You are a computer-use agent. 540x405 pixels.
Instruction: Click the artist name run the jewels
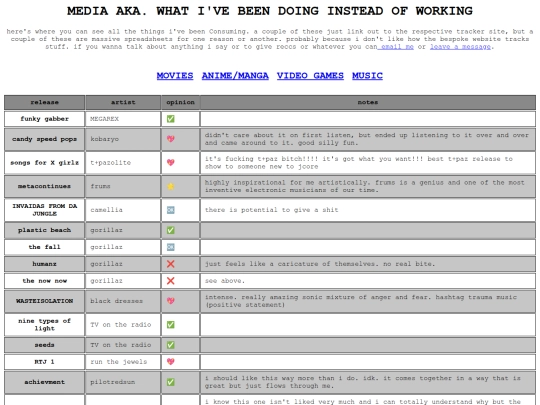[118, 362]
